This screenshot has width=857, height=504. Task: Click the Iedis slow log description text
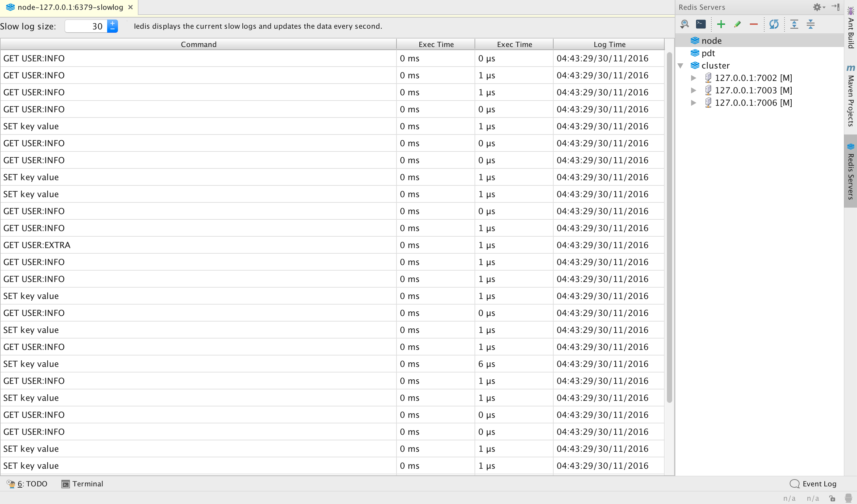pos(258,26)
